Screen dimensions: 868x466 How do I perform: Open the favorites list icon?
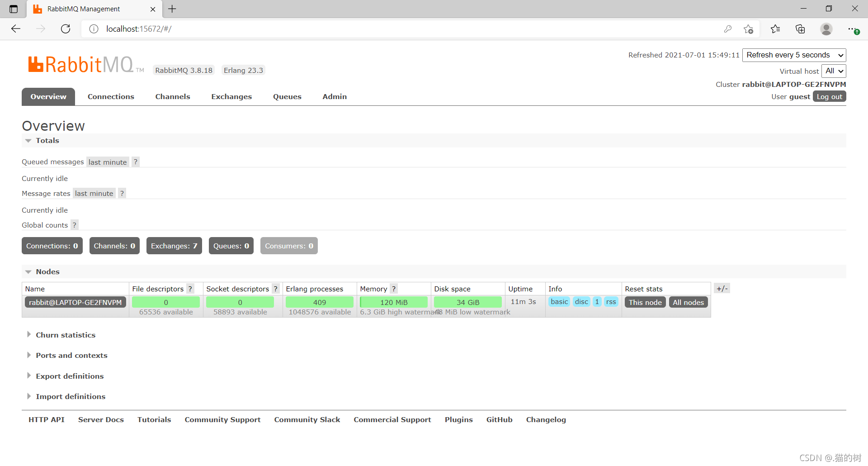pyautogui.click(x=775, y=29)
